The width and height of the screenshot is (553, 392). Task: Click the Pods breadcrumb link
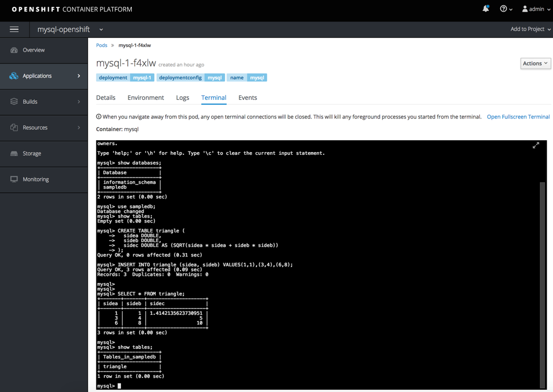tap(102, 45)
